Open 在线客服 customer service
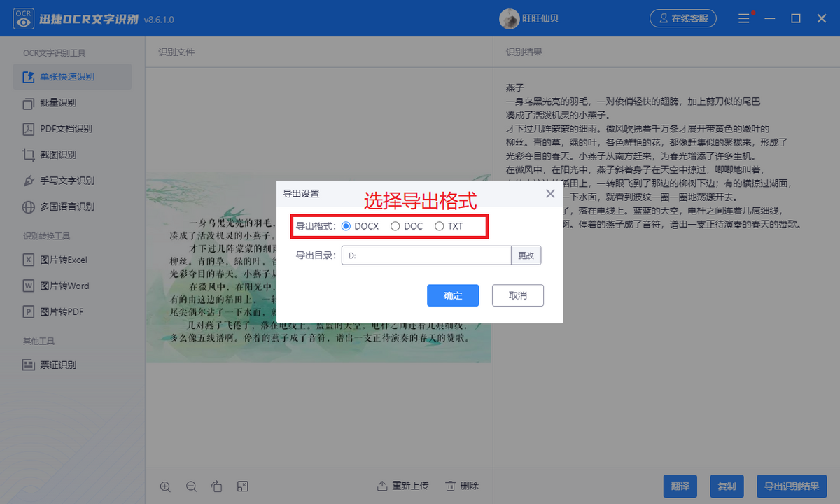This screenshot has width=840, height=504. tap(684, 18)
